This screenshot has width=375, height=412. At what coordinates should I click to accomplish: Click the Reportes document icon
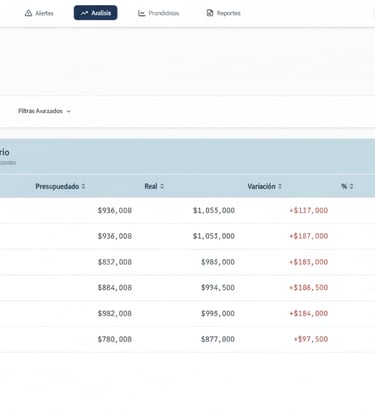click(210, 13)
